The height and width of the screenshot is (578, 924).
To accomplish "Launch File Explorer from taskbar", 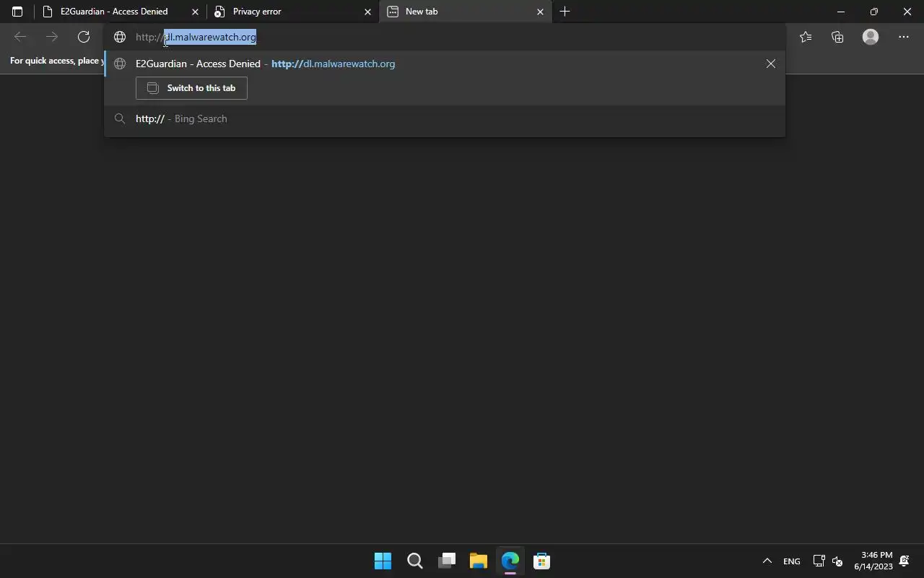I will tap(479, 561).
